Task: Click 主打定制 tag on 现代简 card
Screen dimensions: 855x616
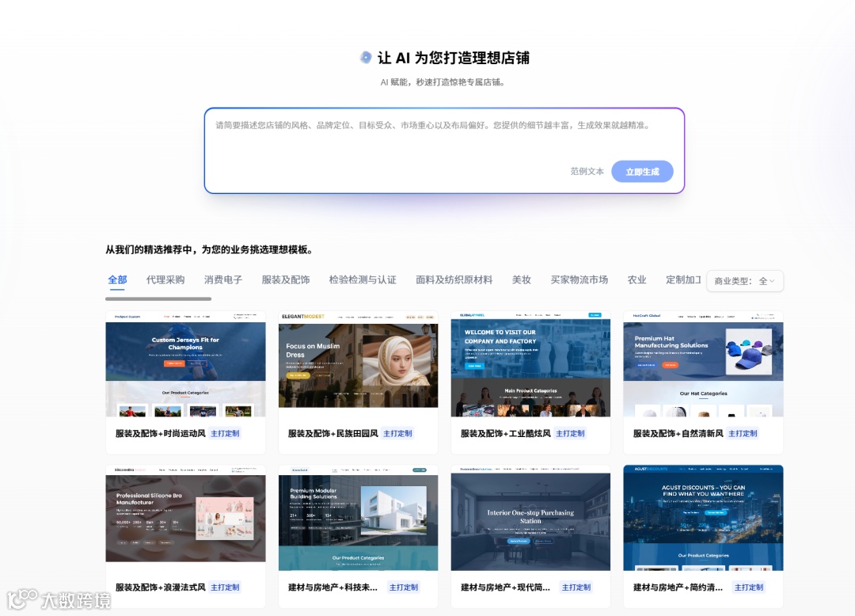Action: [x=576, y=587]
